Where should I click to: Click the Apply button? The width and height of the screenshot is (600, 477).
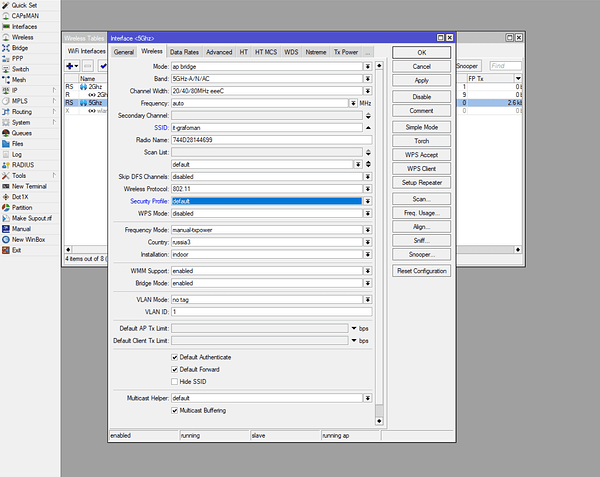pyautogui.click(x=421, y=80)
